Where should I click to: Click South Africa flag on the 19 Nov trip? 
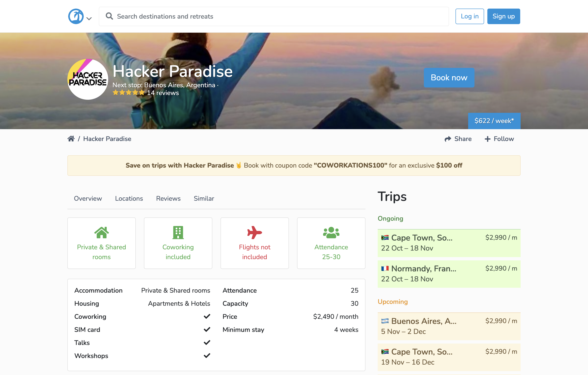pyautogui.click(x=385, y=352)
